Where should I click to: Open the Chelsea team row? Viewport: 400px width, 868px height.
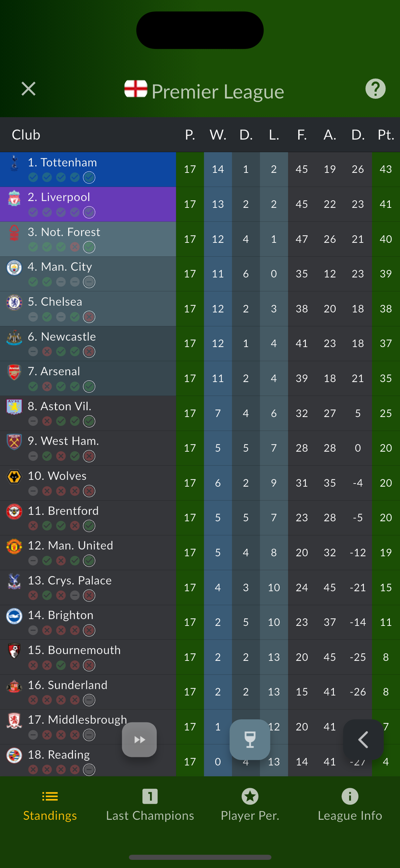click(88, 308)
